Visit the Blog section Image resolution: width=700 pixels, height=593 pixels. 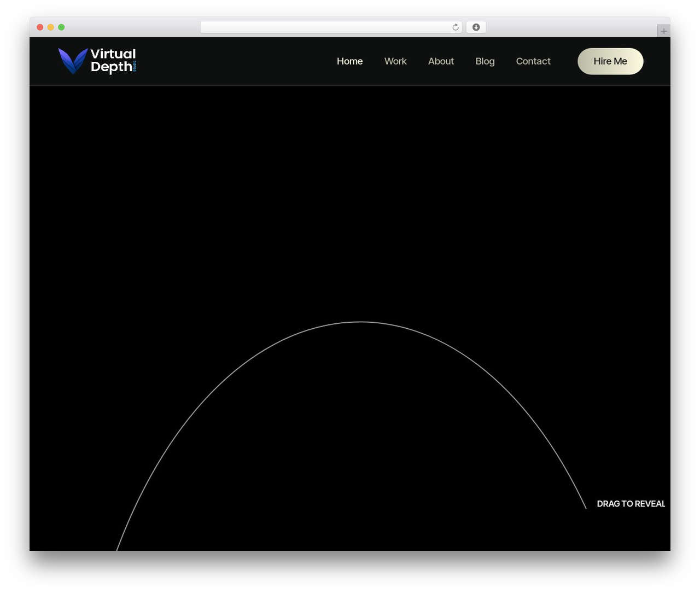[485, 61]
